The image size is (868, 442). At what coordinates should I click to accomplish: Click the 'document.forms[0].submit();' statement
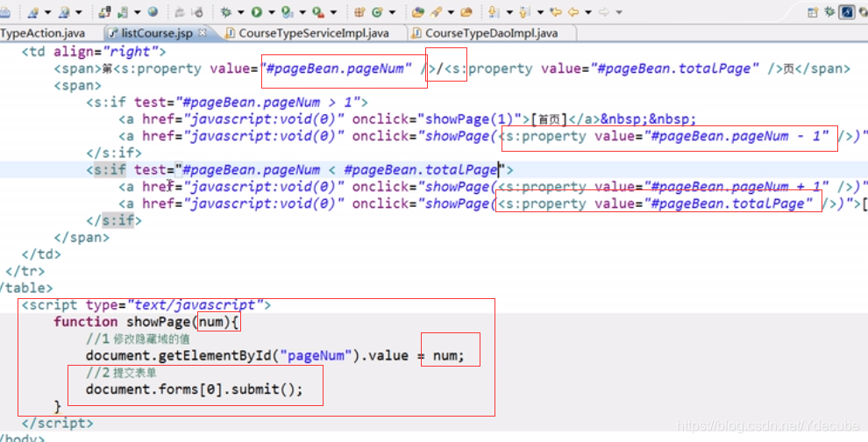[x=195, y=389]
